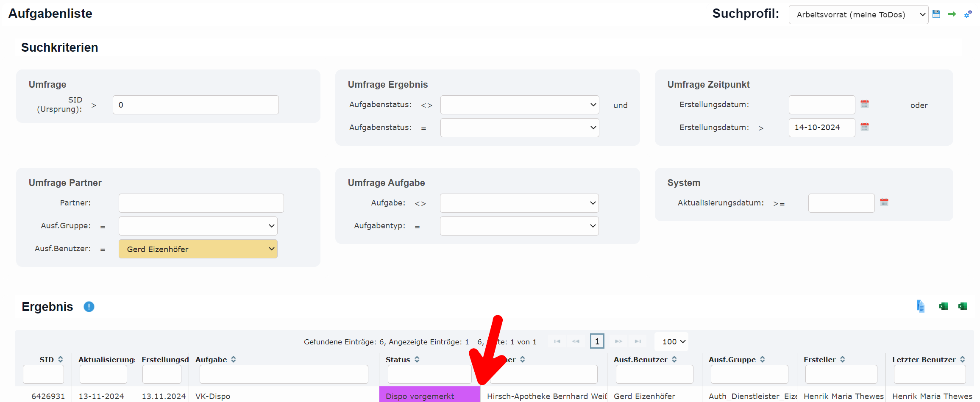Click the Dispo vorgemerkt status cell
This screenshot has width=980, height=402.
[429, 396]
